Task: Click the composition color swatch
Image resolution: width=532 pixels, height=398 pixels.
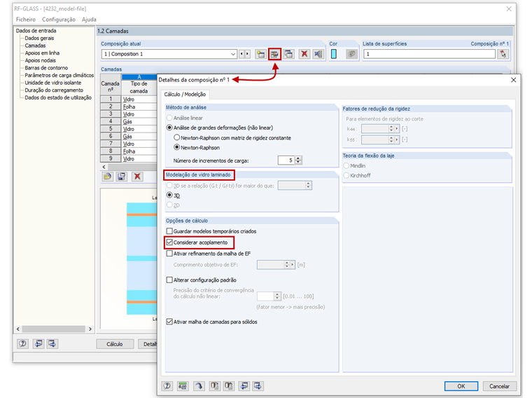Action: [x=333, y=54]
